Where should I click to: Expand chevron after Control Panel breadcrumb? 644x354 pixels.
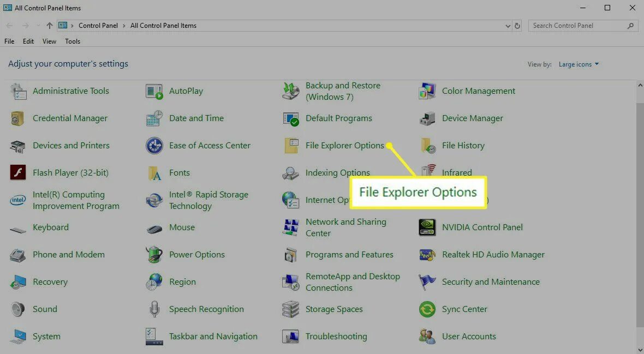click(124, 26)
